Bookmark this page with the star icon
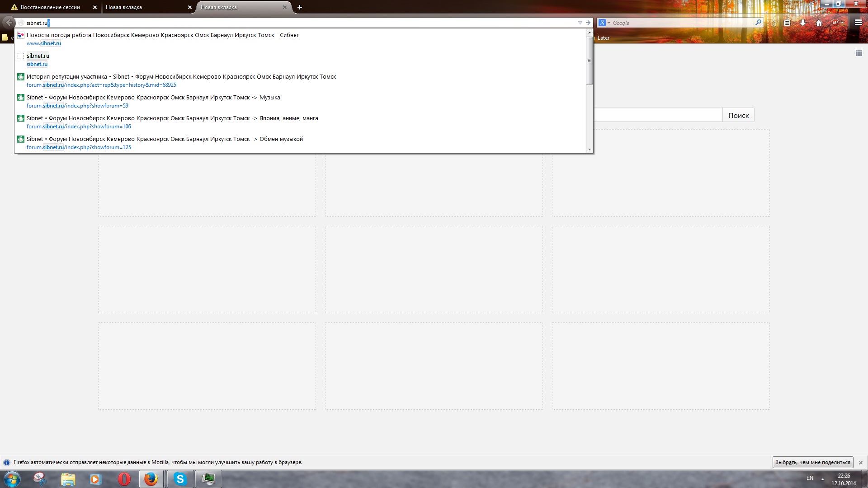The height and width of the screenshot is (488, 868). [773, 23]
